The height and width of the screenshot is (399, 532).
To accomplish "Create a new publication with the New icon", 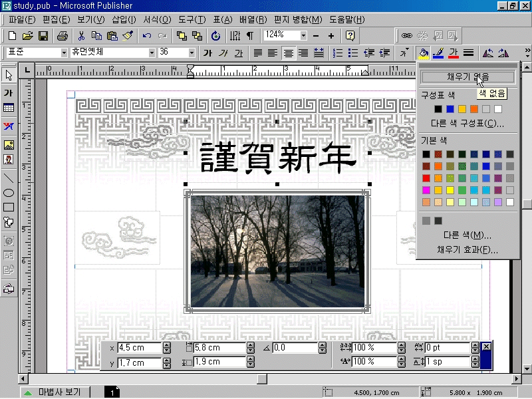I will click(x=12, y=36).
